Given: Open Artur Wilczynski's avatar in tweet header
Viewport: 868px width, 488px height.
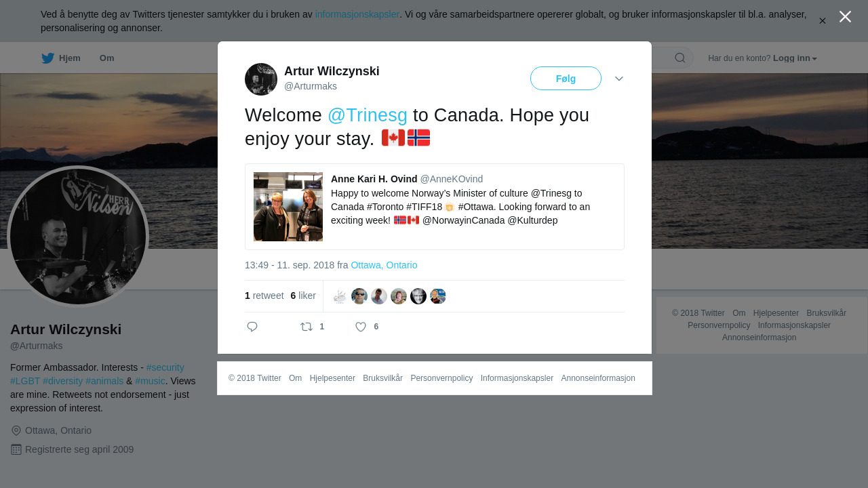Looking at the screenshot, I should pos(261,79).
